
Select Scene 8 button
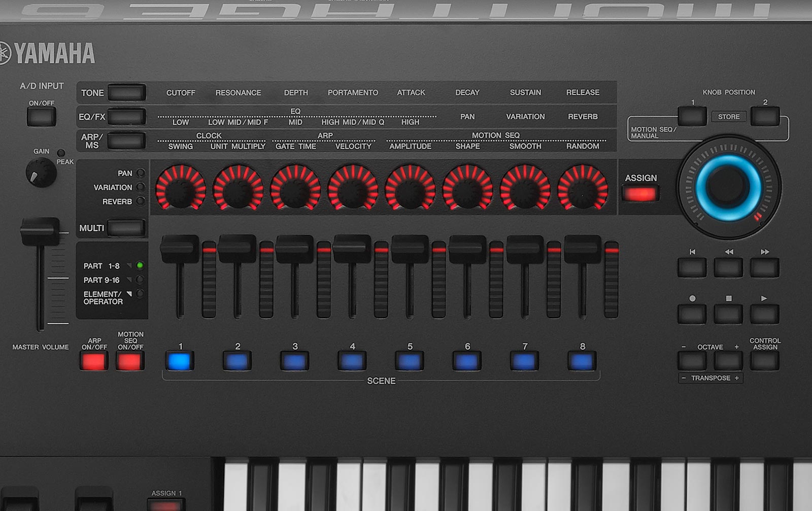click(582, 361)
